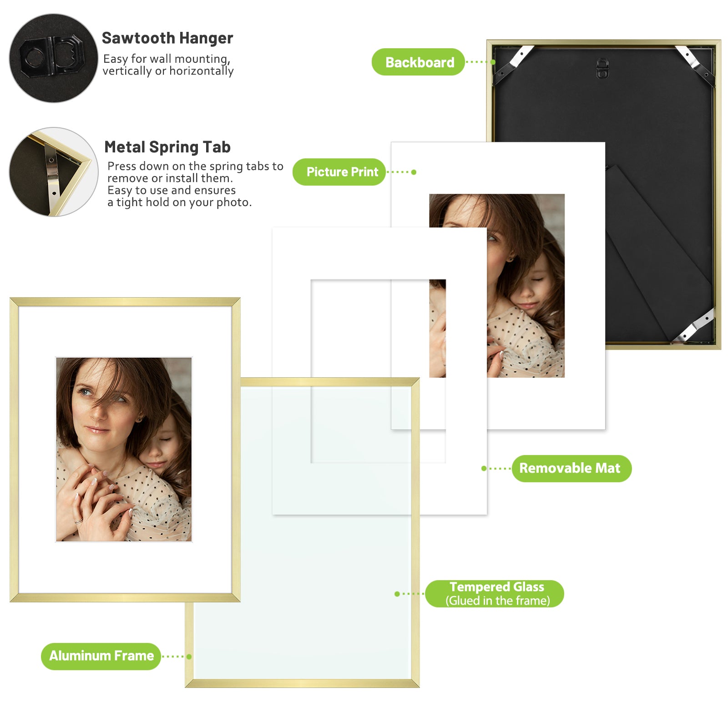The width and height of the screenshot is (728, 728).
Task: Click the bottom-right spring clip on backboard
Action: [692, 327]
